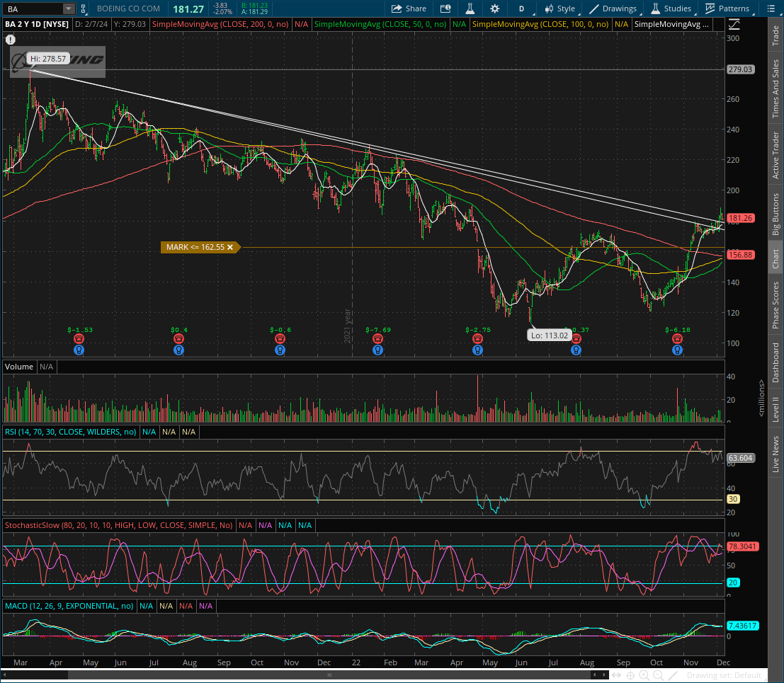Click the Share button label
The height and width of the screenshot is (683, 784).
coord(416,8)
